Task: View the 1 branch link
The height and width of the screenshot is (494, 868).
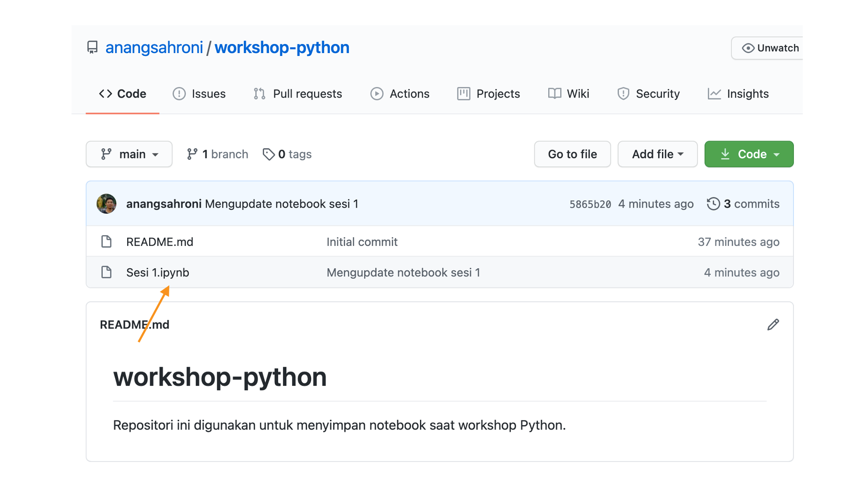Action: tap(217, 154)
